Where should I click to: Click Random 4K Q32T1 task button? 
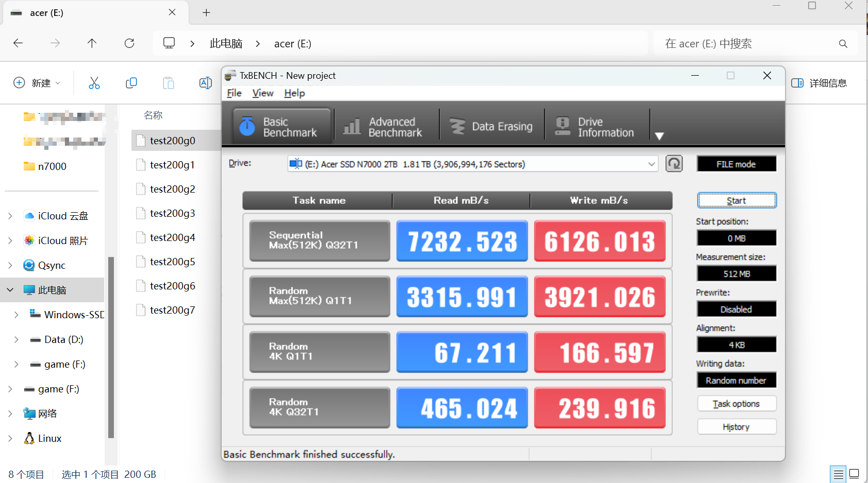point(320,408)
